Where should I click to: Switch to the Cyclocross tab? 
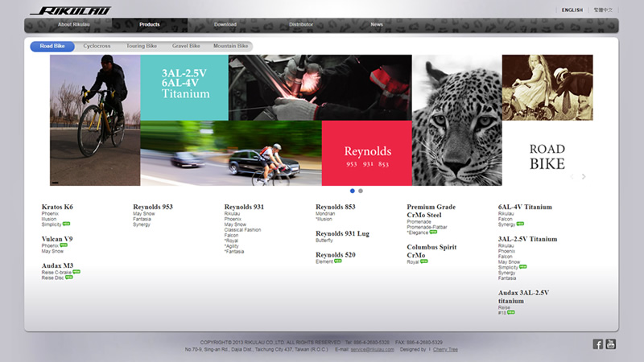point(97,46)
